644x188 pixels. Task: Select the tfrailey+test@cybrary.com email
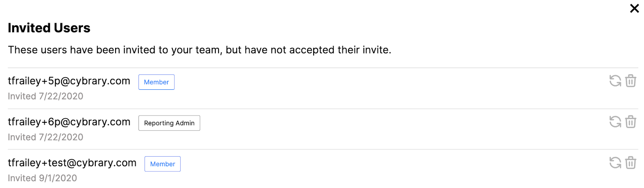tap(72, 163)
